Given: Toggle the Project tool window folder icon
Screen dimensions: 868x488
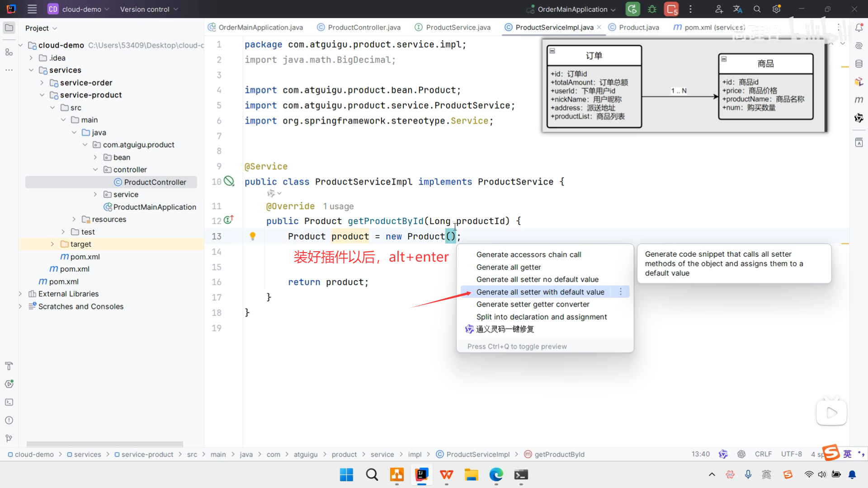Looking at the screenshot, I should coord(9,28).
